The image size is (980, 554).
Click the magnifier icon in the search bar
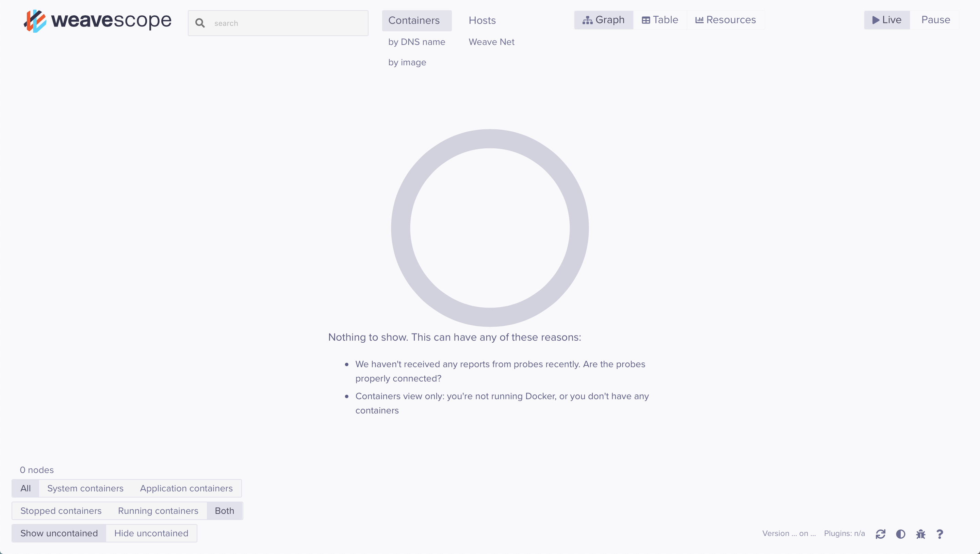(x=200, y=23)
